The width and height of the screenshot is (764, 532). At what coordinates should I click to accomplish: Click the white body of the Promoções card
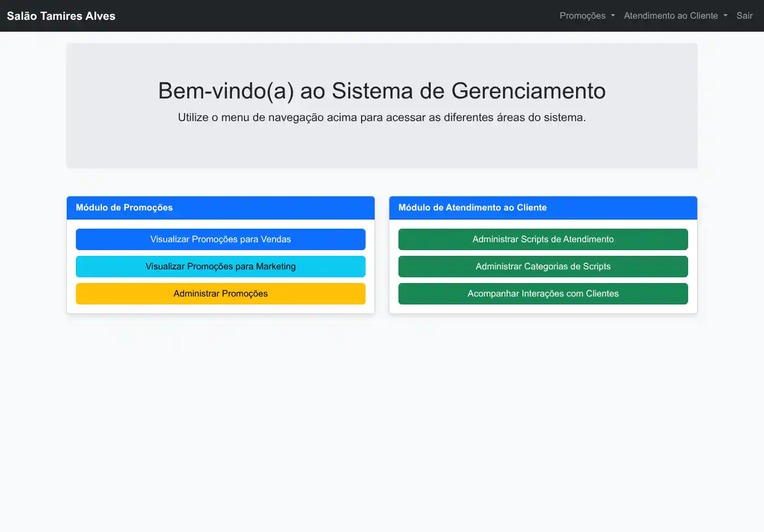(221, 309)
